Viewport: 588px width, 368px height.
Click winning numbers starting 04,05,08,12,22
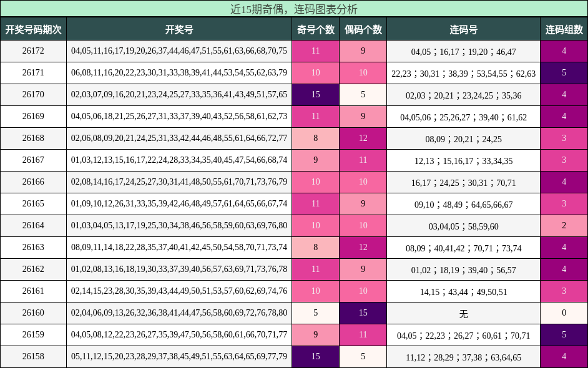tap(179, 335)
